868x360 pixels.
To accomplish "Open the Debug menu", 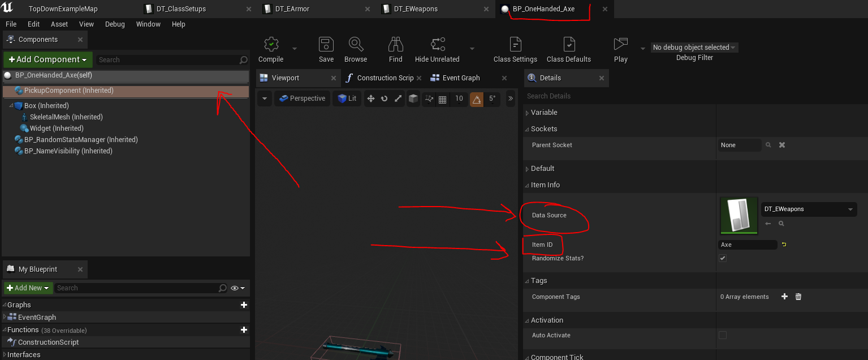I will coord(115,24).
